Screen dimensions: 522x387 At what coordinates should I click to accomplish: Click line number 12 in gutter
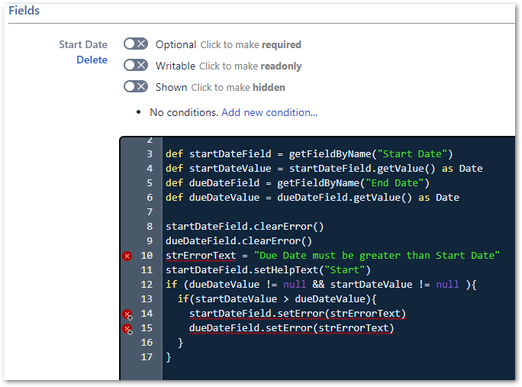click(147, 285)
